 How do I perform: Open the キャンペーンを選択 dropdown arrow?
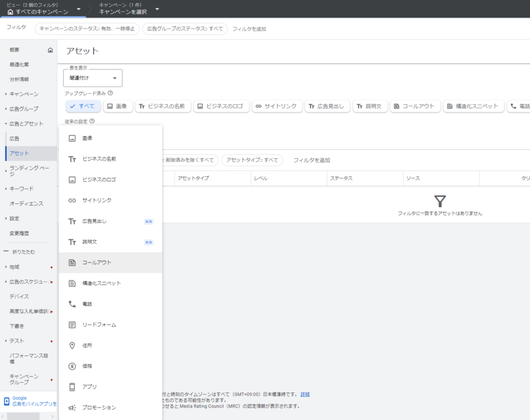pos(157,9)
